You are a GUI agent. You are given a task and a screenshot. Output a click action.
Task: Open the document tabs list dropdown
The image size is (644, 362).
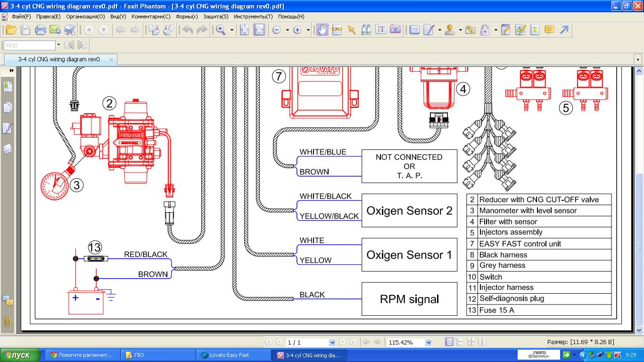coord(638,60)
